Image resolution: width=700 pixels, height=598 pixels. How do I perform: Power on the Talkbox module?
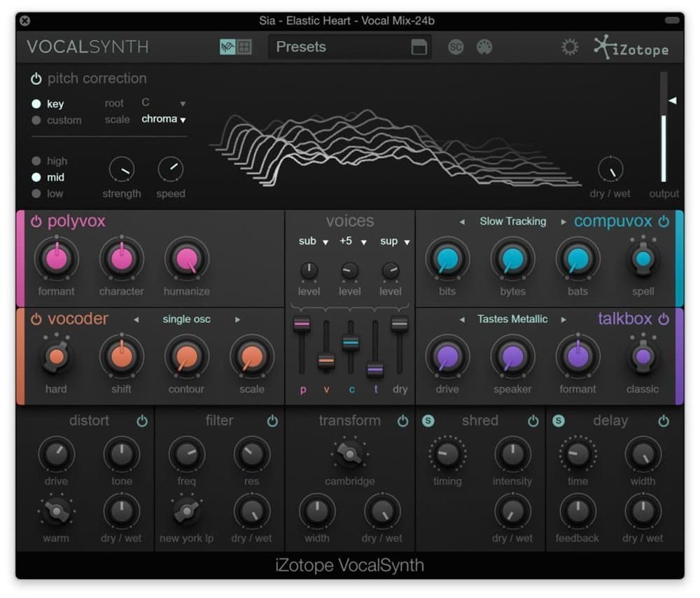pos(664,319)
